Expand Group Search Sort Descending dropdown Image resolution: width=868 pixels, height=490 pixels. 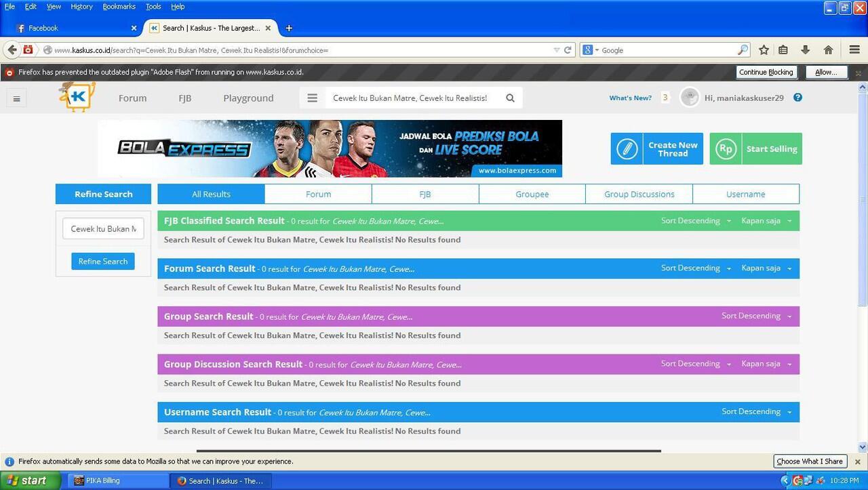757,316
